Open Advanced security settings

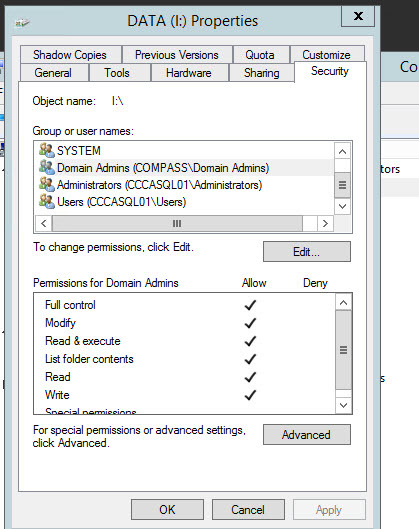point(307,435)
